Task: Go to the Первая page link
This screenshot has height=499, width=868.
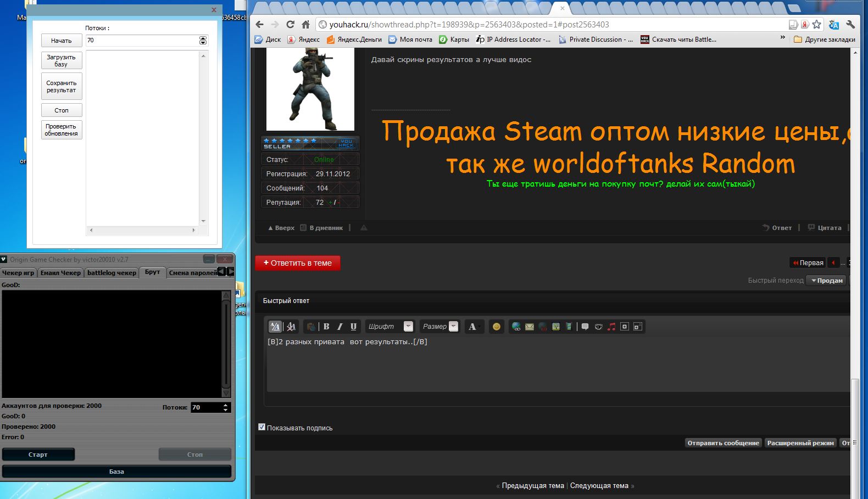Action: coord(808,263)
